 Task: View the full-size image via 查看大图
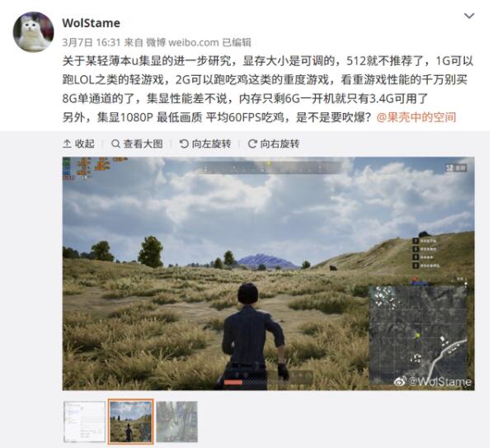(137, 144)
